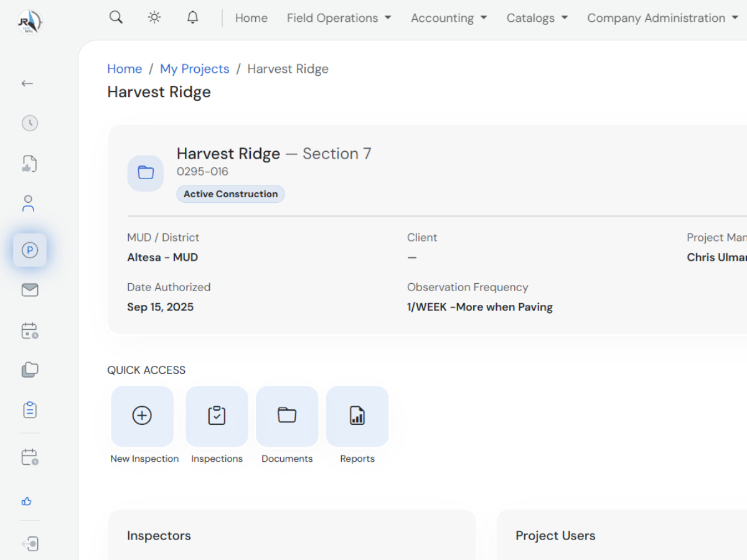This screenshot has width=747, height=560.
Task: Expand Company Administration menu
Action: [663, 18]
